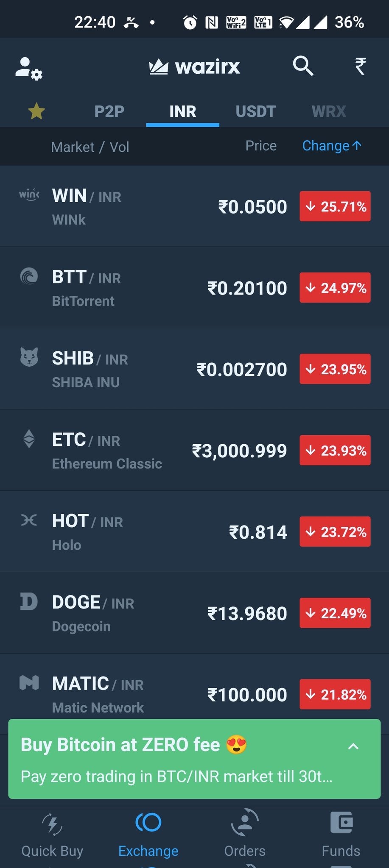
Task: Switch to the USDT market tab
Action: click(x=256, y=111)
